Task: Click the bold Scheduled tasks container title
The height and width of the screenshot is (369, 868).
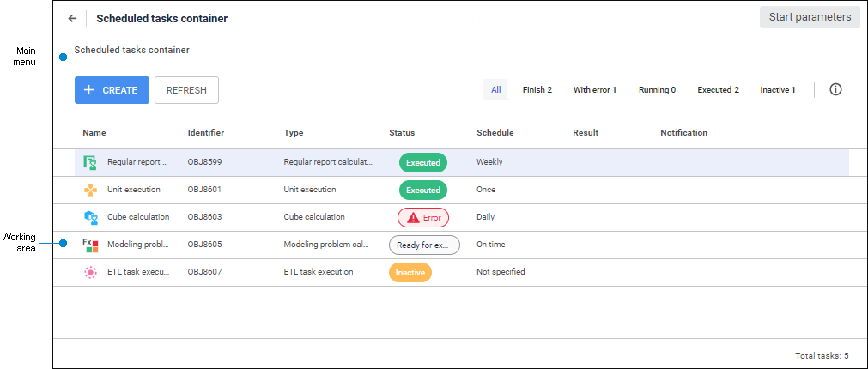Action: (x=162, y=18)
